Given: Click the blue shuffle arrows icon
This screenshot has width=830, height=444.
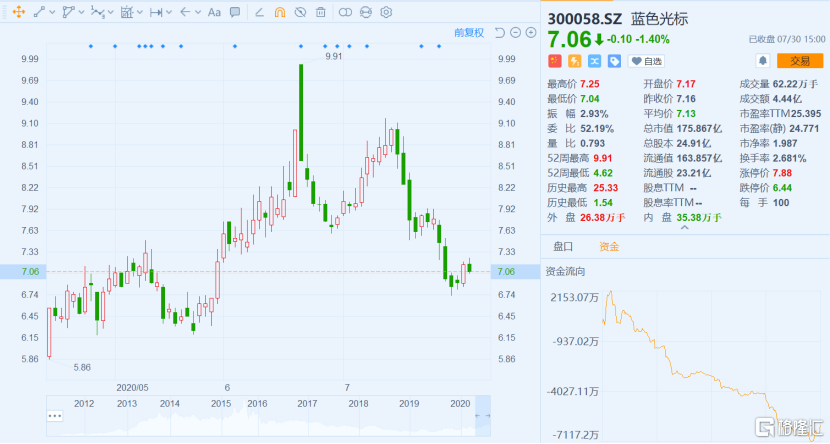Looking at the screenshot, I should tap(594, 61).
